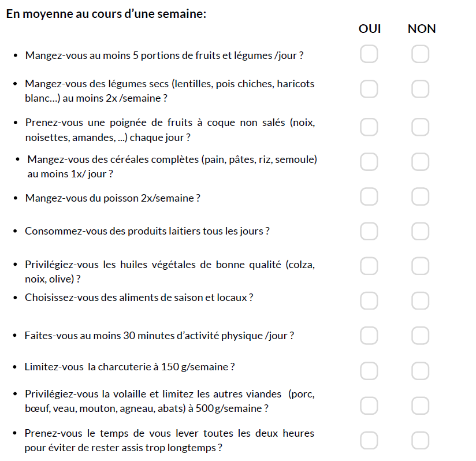
Task: Check NON for 5 portions fruits et légumes
Action: 420,54
